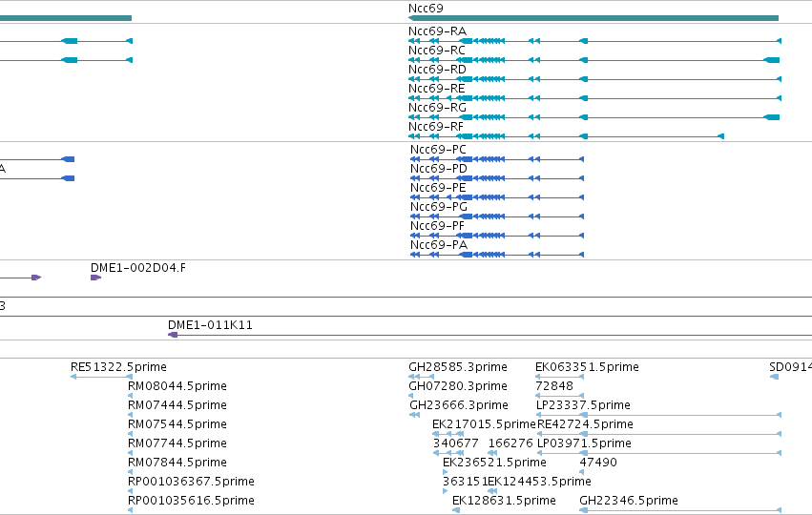Click the Ncc69-PE protein label
This screenshot has width=812, height=515.
[x=438, y=188]
